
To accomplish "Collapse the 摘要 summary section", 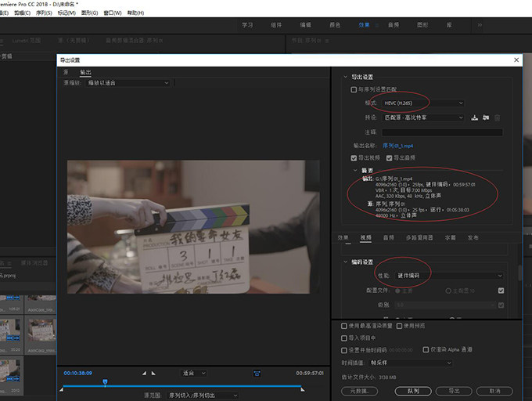I will point(355,170).
